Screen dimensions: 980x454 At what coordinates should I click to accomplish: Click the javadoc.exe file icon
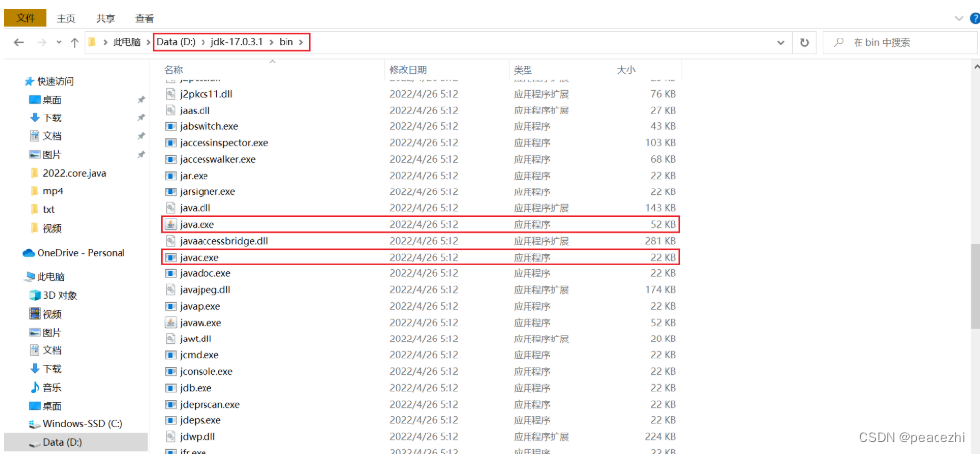tap(171, 273)
